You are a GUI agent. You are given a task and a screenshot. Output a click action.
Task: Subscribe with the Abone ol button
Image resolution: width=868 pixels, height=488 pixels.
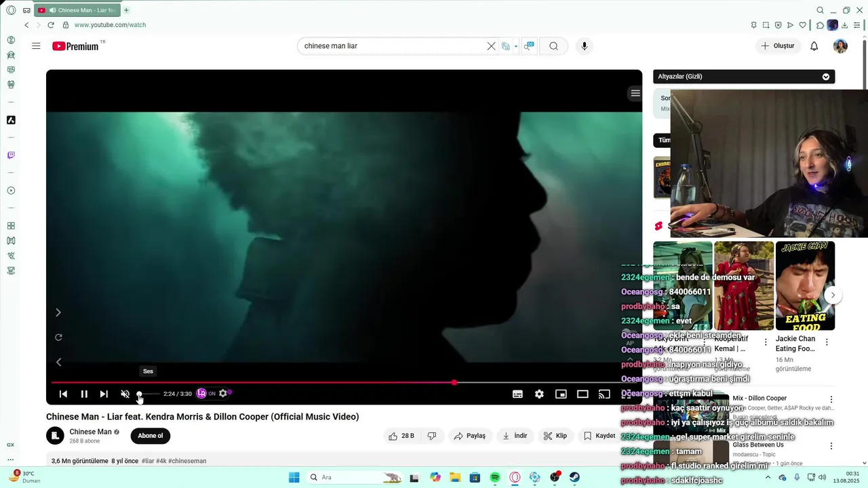coord(151,436)
